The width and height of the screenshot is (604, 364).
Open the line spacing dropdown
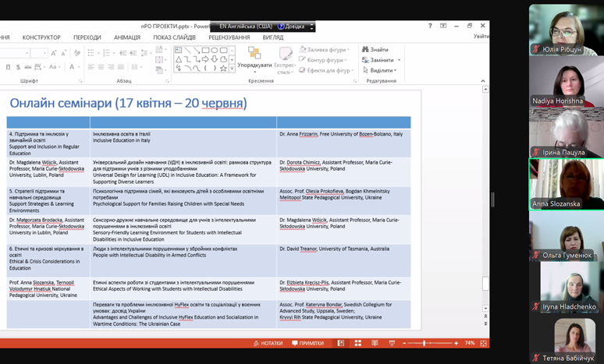[146, 53]
